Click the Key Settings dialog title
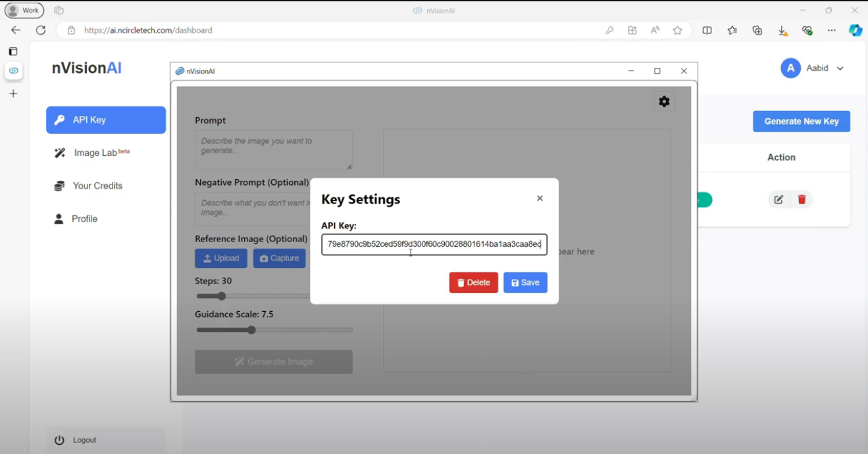 [x=361, y=199]
